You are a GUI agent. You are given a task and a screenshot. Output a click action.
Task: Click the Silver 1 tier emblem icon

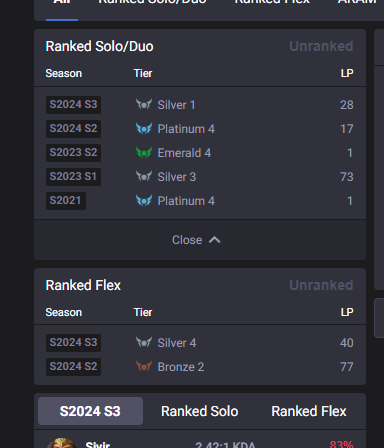[x=144, y=104]
